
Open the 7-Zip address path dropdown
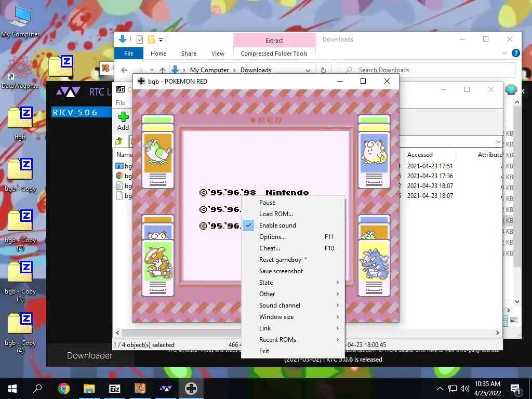point(498,142)
